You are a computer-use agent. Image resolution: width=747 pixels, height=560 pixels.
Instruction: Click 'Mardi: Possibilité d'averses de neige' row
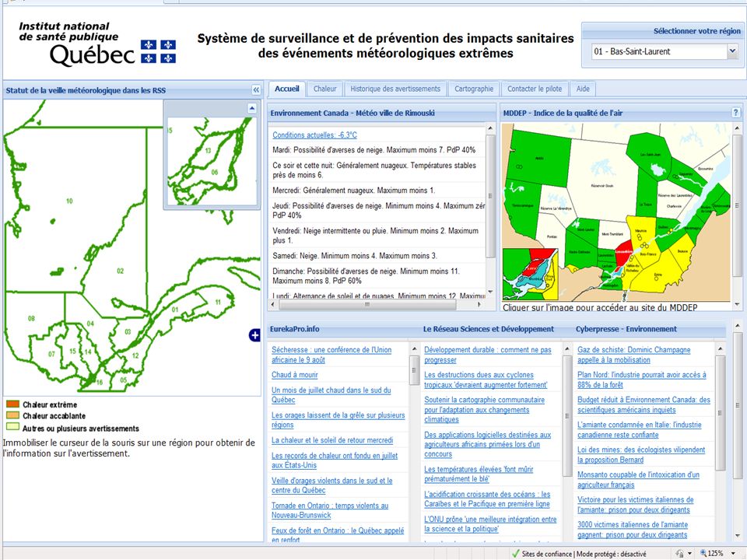pos(377,149)
